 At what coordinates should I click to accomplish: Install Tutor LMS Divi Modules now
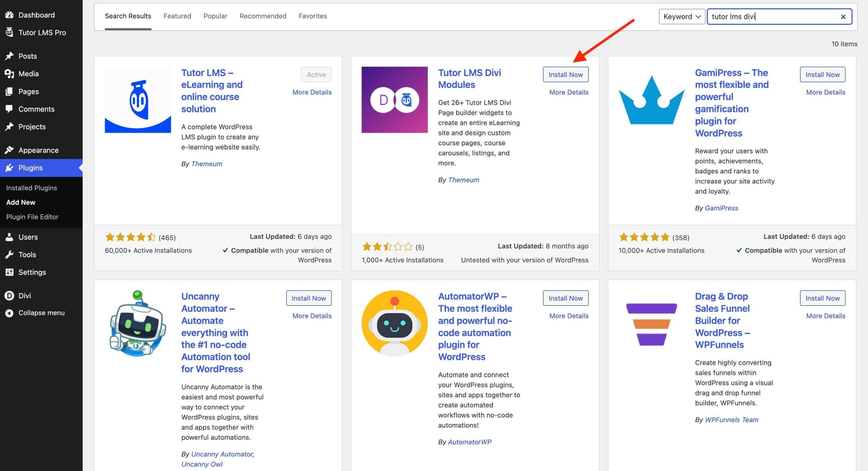566,75
